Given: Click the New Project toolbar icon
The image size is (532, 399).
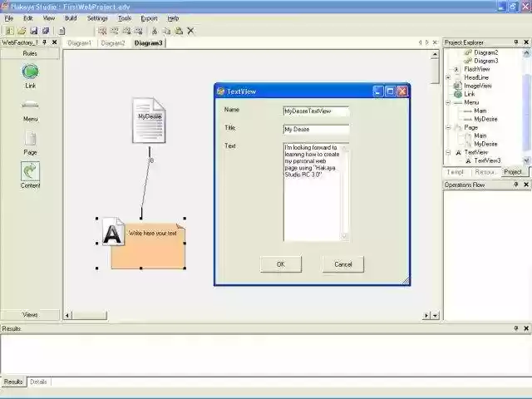Looking at the screenshot, I should click(9, 31).
